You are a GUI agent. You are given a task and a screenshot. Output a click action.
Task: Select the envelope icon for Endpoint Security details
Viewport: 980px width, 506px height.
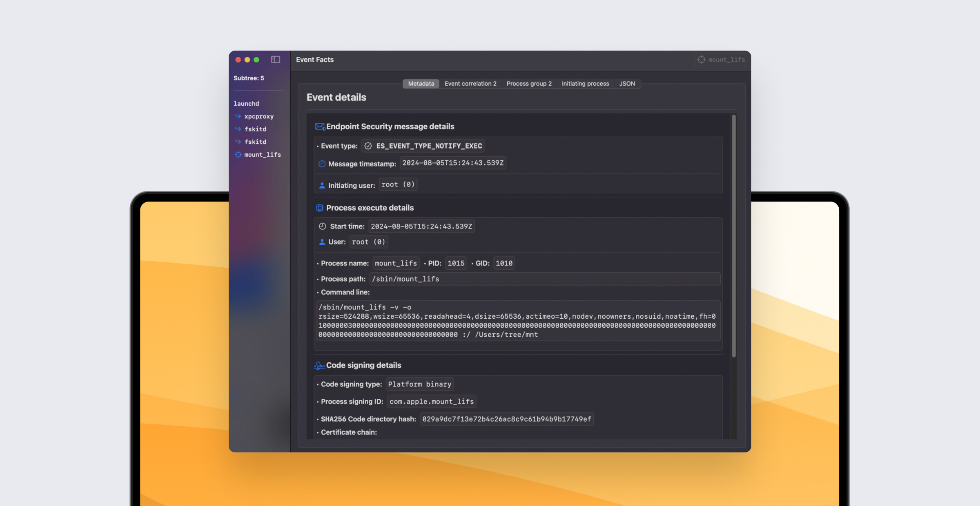coord(319,126)
